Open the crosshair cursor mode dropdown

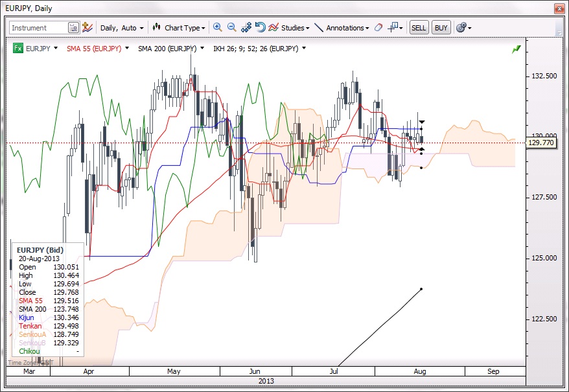tap(395, 28)
